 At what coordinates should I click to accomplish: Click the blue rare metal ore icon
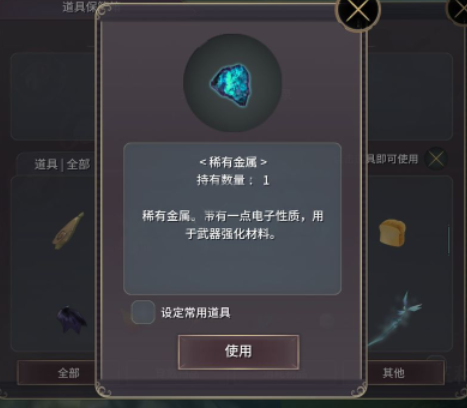pos(231,85)
